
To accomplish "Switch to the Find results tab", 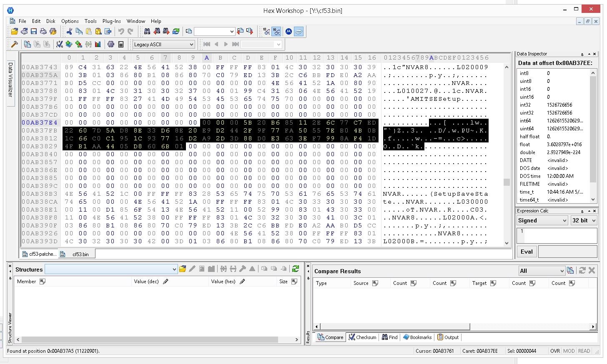I will (390, 337).
